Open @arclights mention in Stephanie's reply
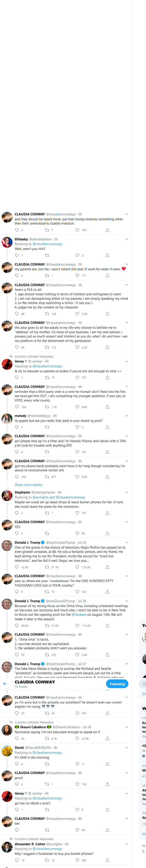Viewport: 146px width, 868px height. (x=40, y=497)
